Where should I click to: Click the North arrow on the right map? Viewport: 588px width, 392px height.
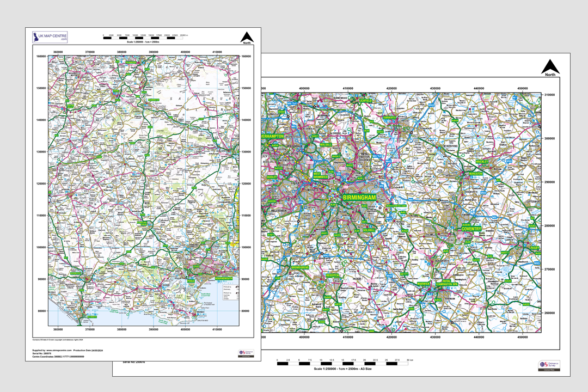(x=551, y=66)
